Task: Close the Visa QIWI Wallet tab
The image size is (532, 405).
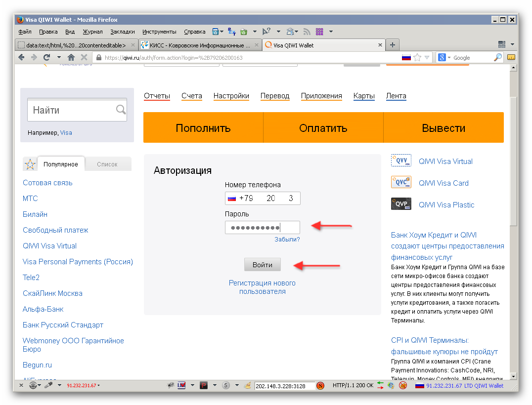Action: [x=380, y=45]
